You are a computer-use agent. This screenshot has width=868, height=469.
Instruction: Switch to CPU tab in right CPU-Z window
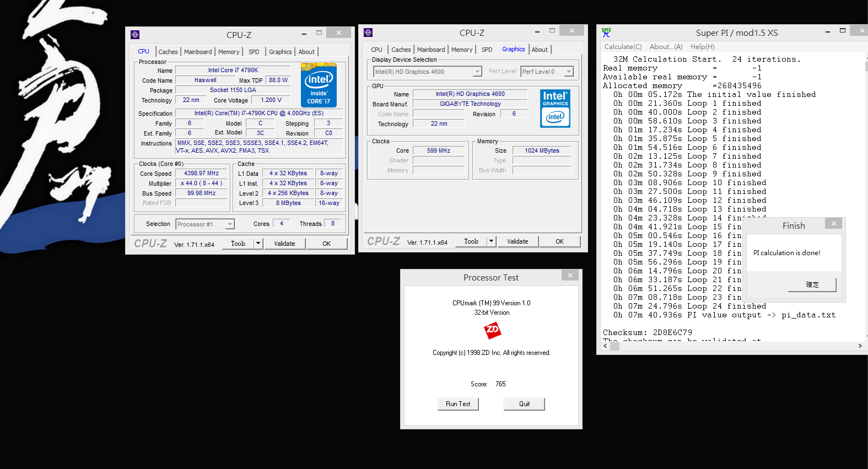377,50
